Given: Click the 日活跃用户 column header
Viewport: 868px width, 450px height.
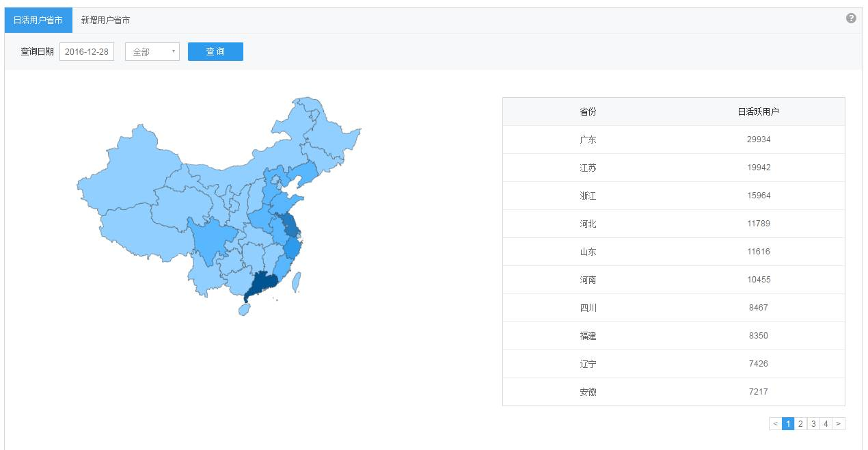Looking at the screenshot, I should tap(758, 111).
